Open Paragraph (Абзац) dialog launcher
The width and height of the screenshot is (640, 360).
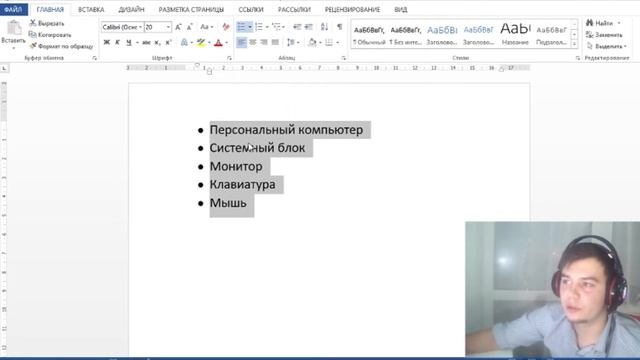(343, 58)
